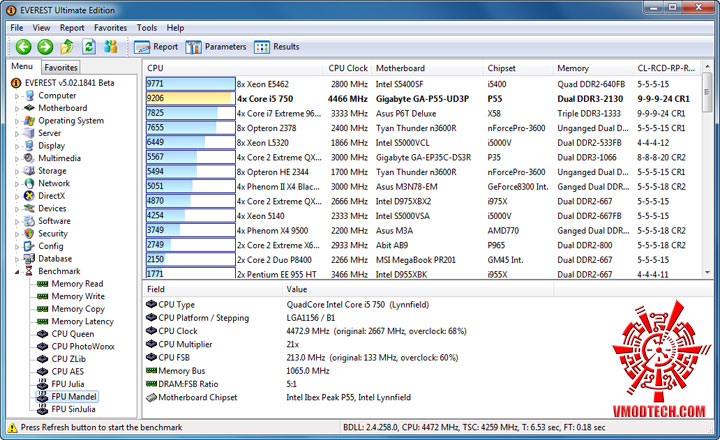This screenshot has height=440, width=720.
Task: Select FPU SinJulia benchmark
Action: coord(73,409)
